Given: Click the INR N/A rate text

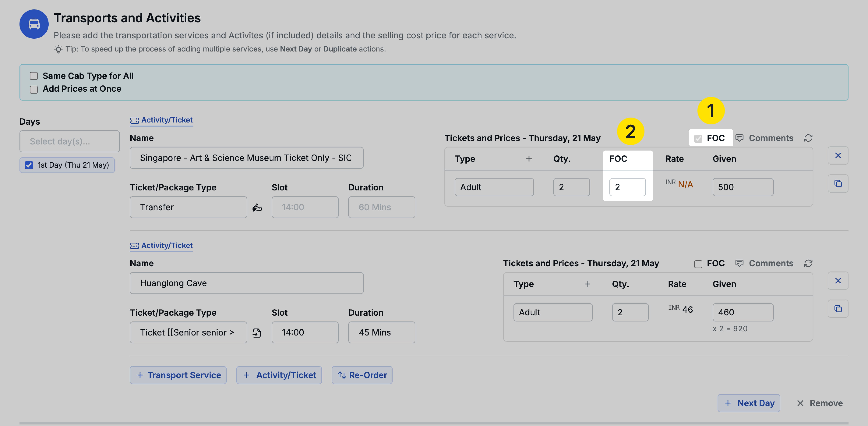Looking at the screenshot, I should pos(679,184).
